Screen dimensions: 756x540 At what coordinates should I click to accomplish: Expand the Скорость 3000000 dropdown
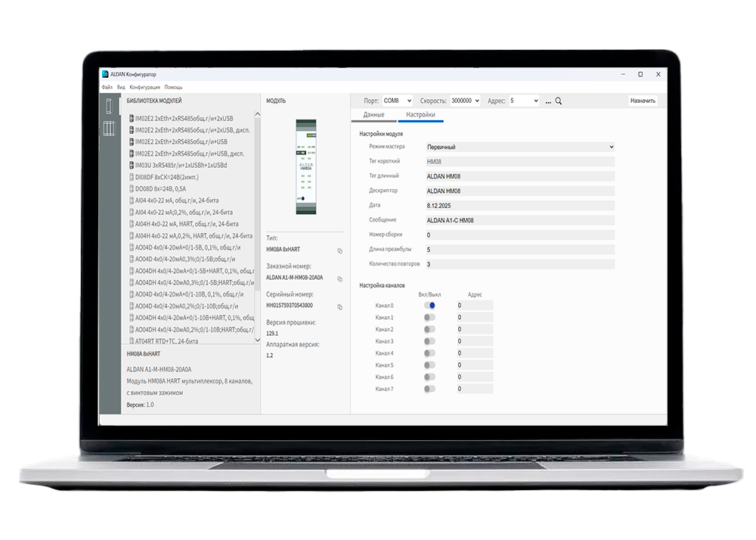[465, 101]
